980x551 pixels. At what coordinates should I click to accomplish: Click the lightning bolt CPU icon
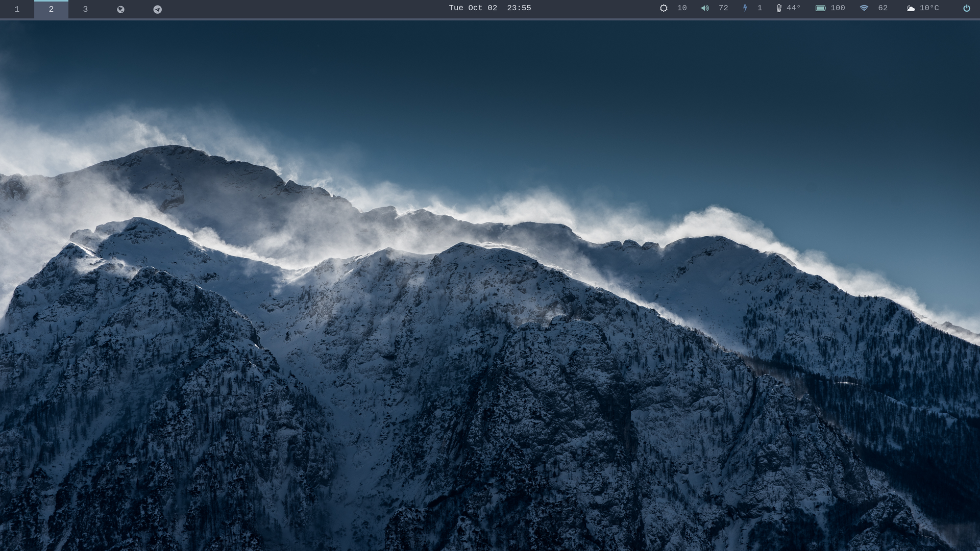coord(745,8)
